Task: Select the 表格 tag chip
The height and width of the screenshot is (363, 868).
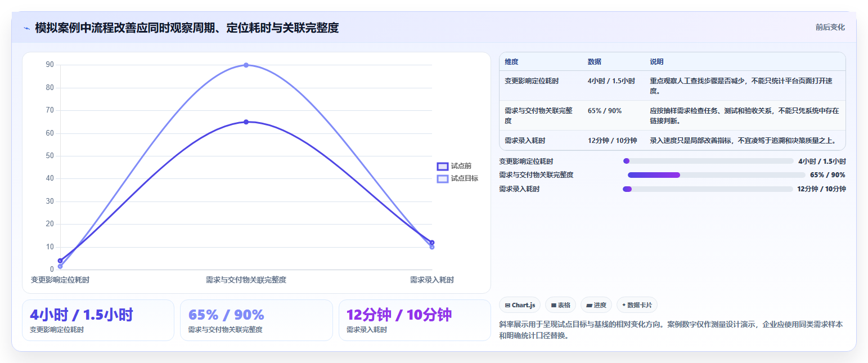Action: (x=560, y=305)
